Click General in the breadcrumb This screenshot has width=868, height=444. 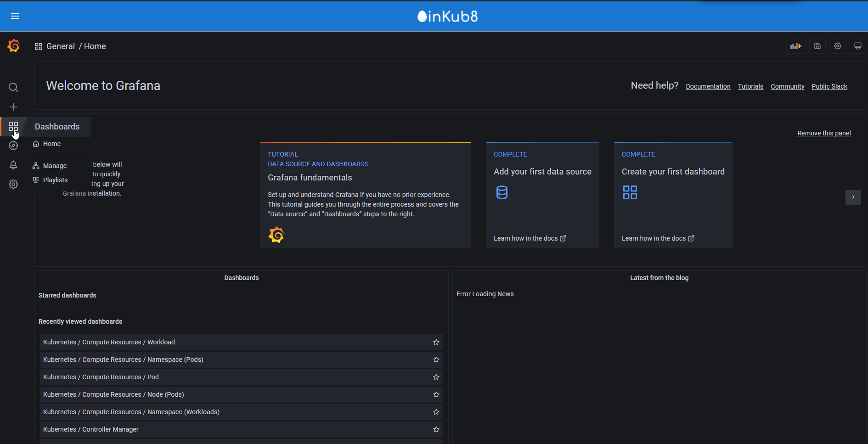click(61, 46)
